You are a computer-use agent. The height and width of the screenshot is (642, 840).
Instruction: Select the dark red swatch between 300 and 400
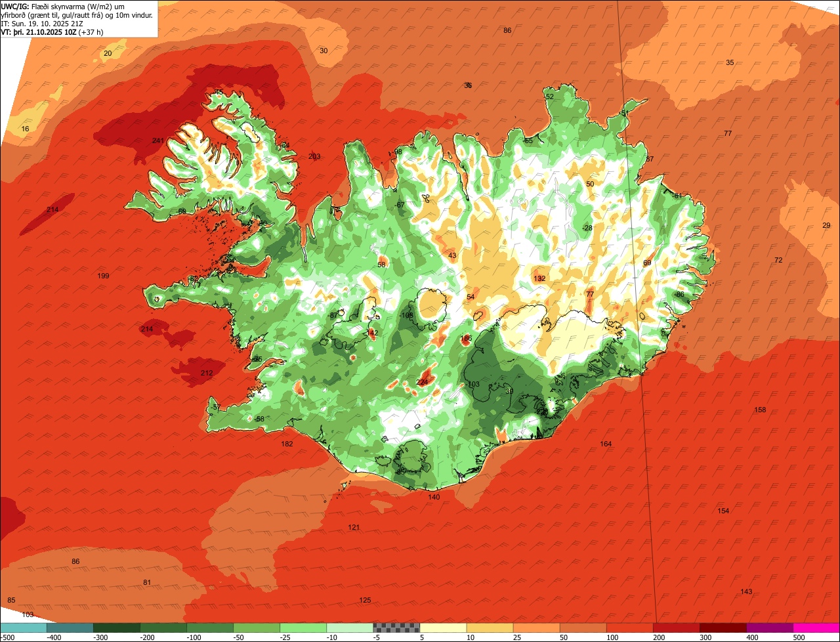click(723, 628)
